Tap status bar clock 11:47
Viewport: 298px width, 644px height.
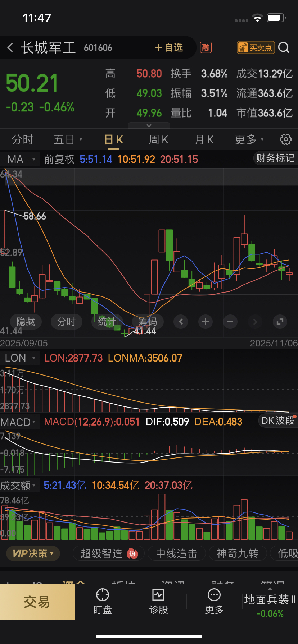click(x=37, y=18)
